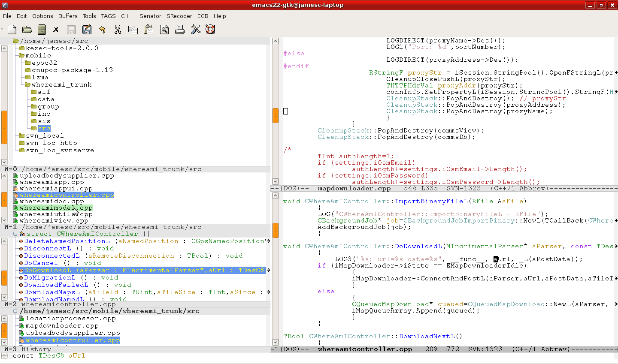Open the TAGS menu
The image size is (618, 364).
pyautogui.click(x=108, y=16)
